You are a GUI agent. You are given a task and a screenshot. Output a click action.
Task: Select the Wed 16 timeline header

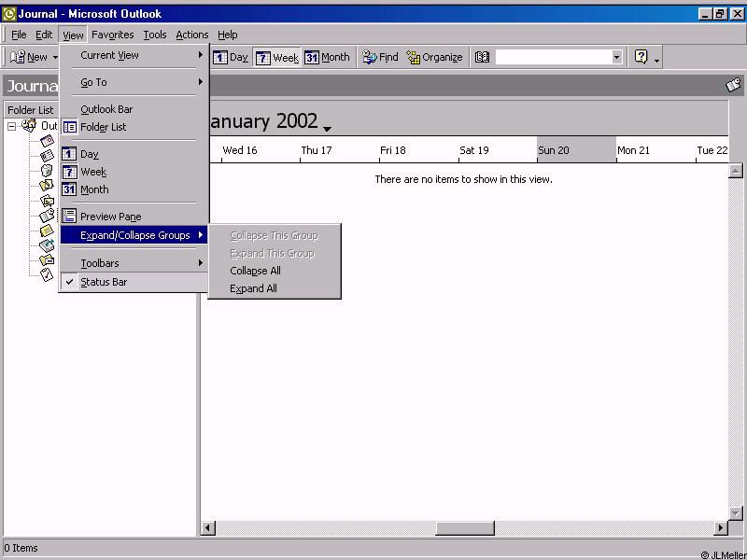coord(261,150)
